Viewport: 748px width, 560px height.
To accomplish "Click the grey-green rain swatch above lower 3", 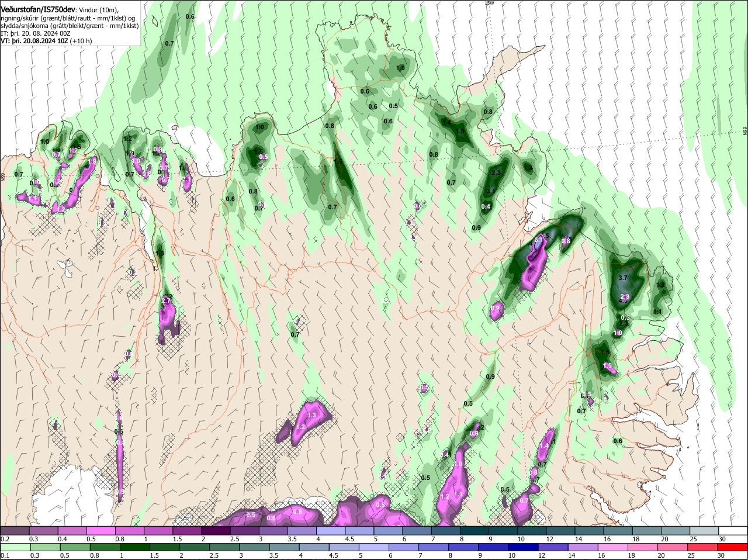I will tap(256, 547).
